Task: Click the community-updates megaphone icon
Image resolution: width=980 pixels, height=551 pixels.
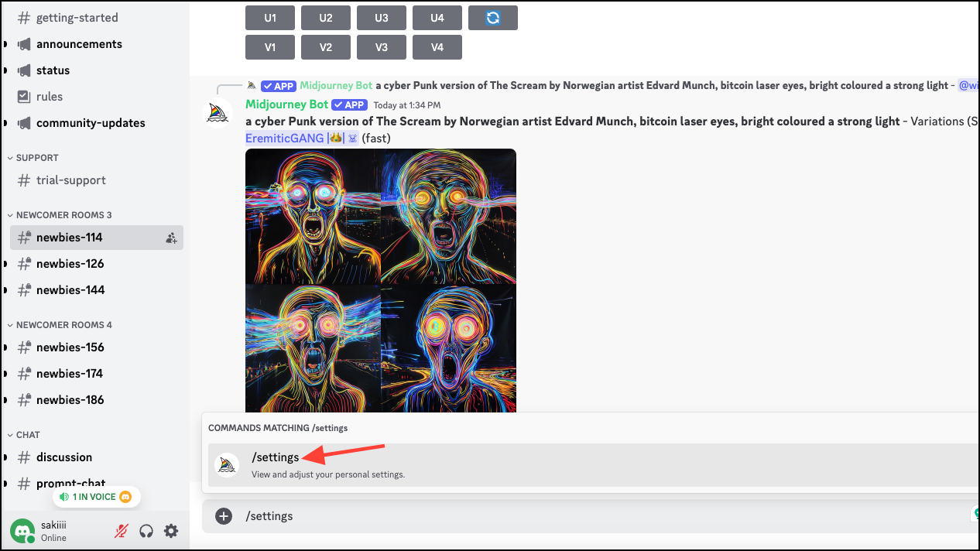Action: (x=24, y=123)
